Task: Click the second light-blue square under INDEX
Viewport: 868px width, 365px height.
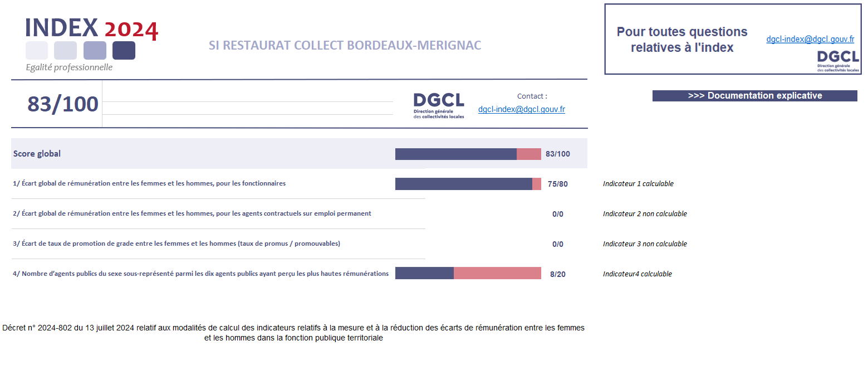Action: point(65,50)
